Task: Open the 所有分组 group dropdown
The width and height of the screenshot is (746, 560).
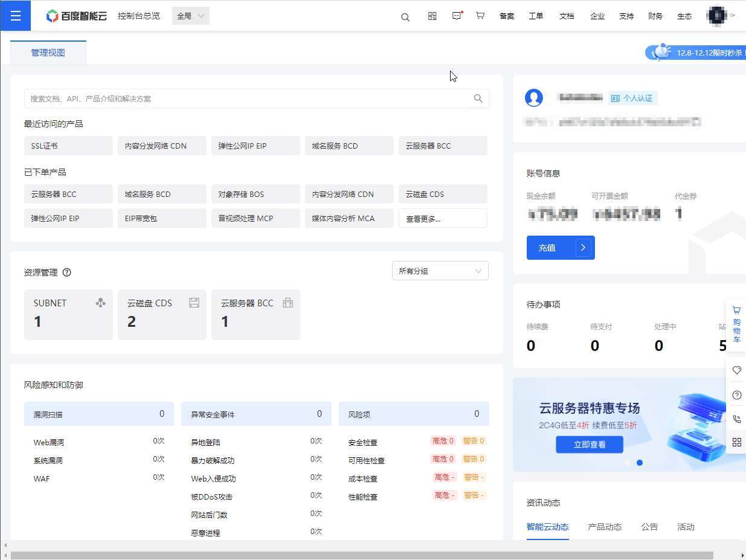Action: click(440, 271)
